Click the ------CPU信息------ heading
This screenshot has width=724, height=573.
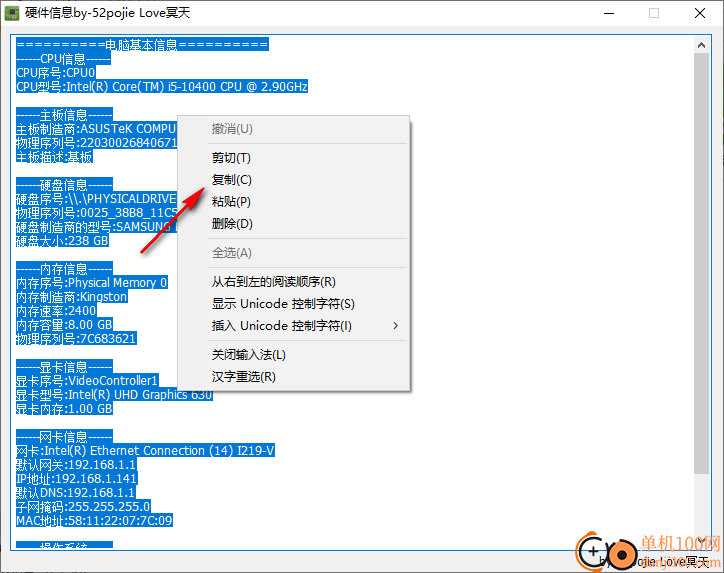click(63, 59)
